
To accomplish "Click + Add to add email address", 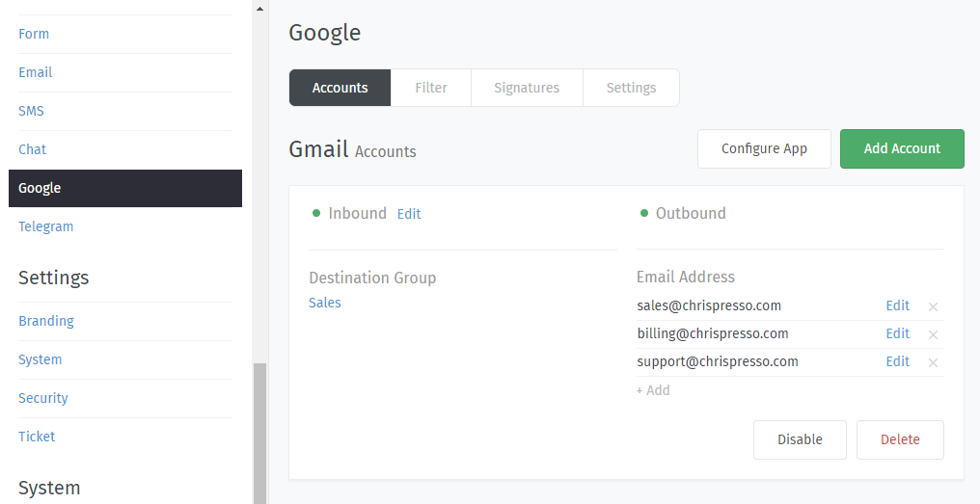I will 653,390.
